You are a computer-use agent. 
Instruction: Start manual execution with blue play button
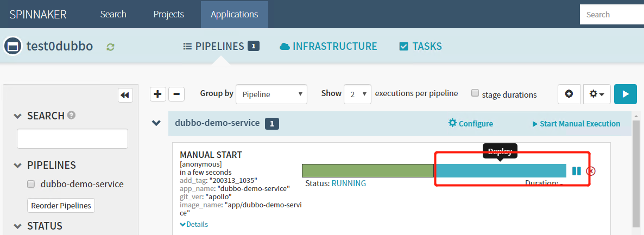[x=625, y=94]
